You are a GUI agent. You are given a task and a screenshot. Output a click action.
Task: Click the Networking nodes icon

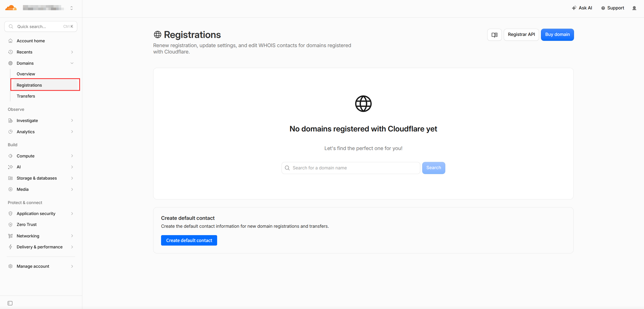click(10, 236)
